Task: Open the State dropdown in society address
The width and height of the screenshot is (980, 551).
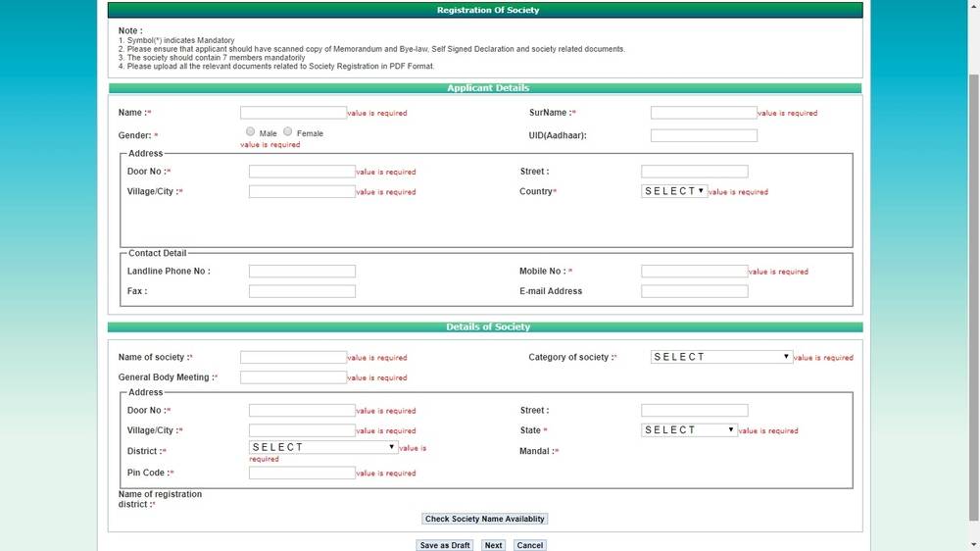Action: pyautogui.click(x=689, y=430)
